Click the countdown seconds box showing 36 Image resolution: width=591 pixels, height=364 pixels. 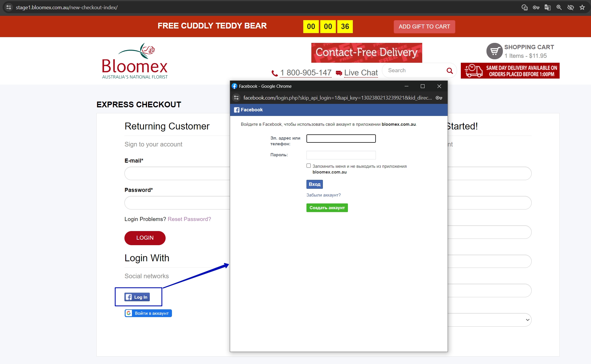(x=345, y=26)
